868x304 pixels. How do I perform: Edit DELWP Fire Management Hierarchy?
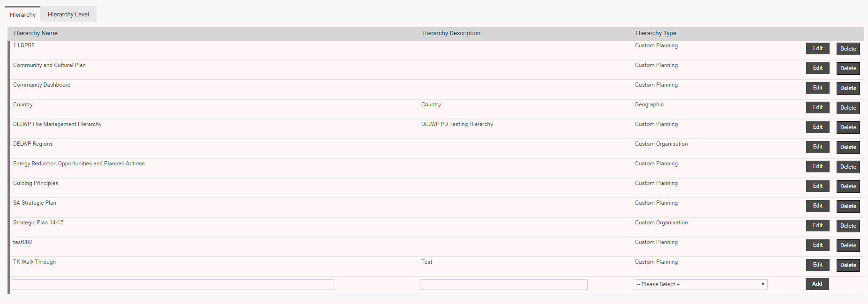click(818, 127)
